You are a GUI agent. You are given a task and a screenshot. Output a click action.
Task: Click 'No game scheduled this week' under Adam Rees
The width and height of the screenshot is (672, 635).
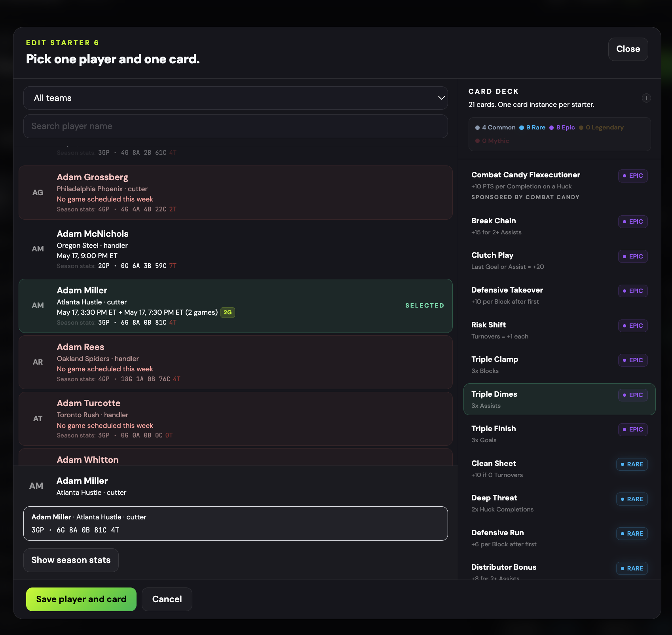[x=105, y=369]
